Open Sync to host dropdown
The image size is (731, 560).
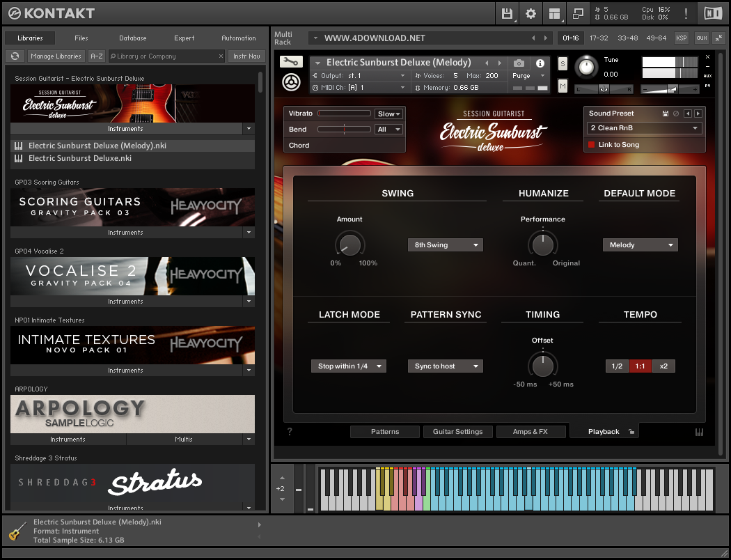click(446, 366)
